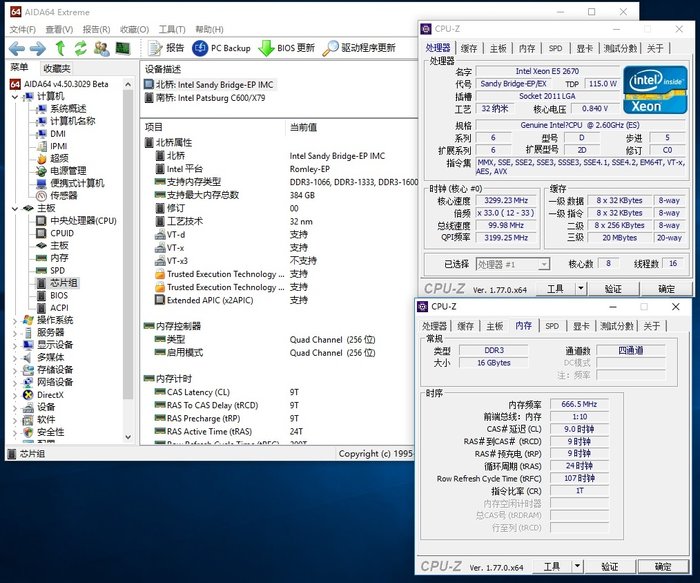
Task: Switch to 收藏夹 favorites tab
Action: click(x=57, y=68)
